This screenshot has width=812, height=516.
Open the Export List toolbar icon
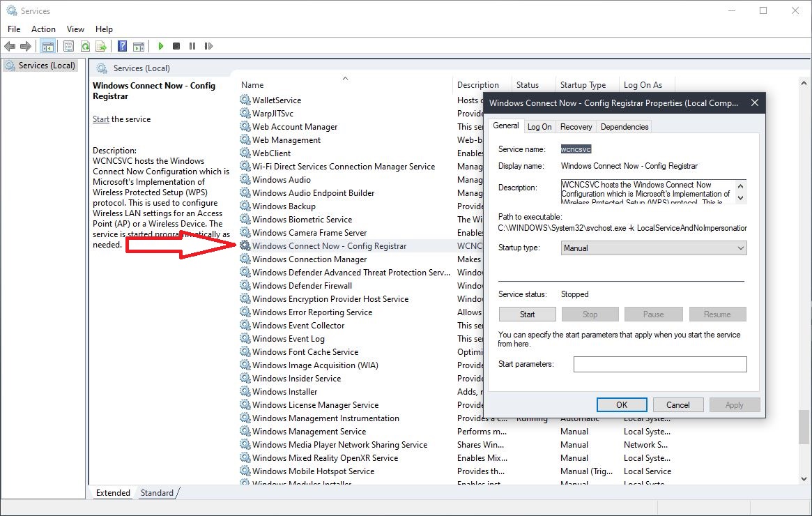click(x=101, y=46)
